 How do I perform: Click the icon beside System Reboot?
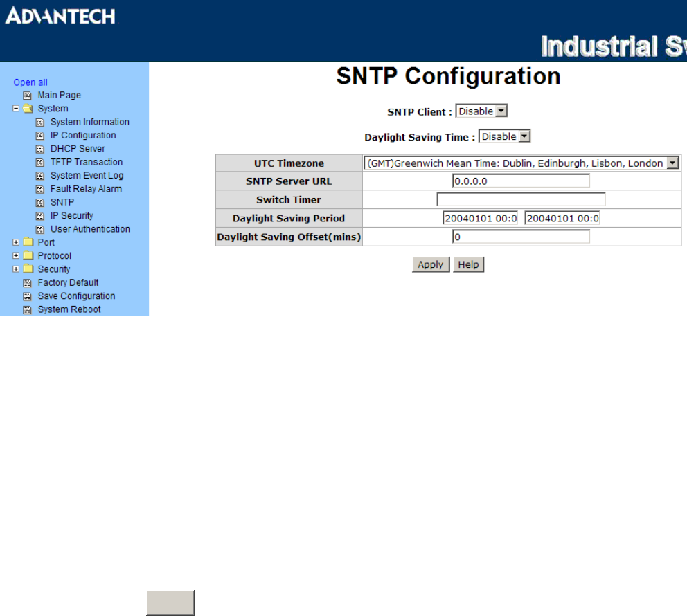[x=28, y=310]
